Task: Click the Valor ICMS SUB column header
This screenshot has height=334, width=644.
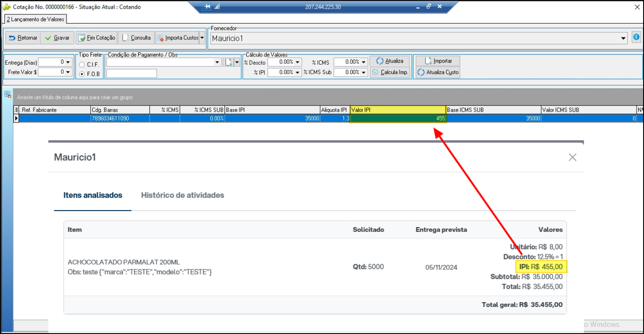Action: [x=589, y=110]
